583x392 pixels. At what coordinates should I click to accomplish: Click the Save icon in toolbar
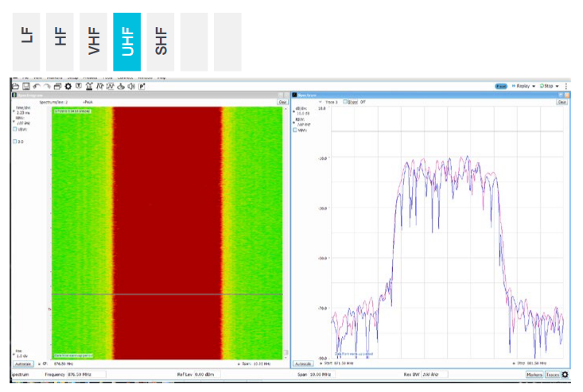(26, 86)
